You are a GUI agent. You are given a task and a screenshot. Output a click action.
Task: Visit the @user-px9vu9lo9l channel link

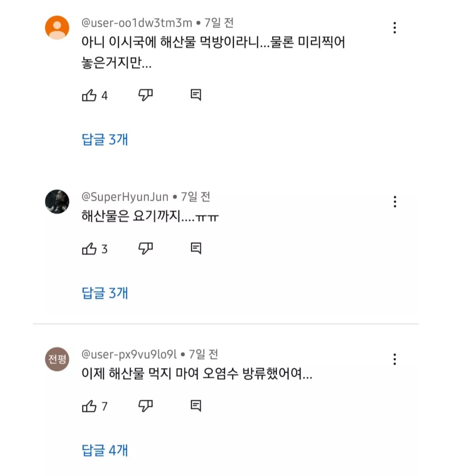[x=129, y=354]
